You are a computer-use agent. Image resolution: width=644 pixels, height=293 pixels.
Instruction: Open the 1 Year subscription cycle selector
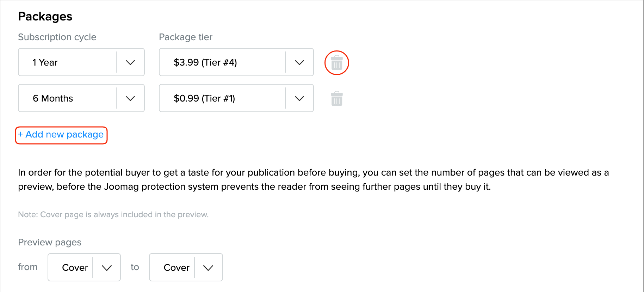pos(67,62)
